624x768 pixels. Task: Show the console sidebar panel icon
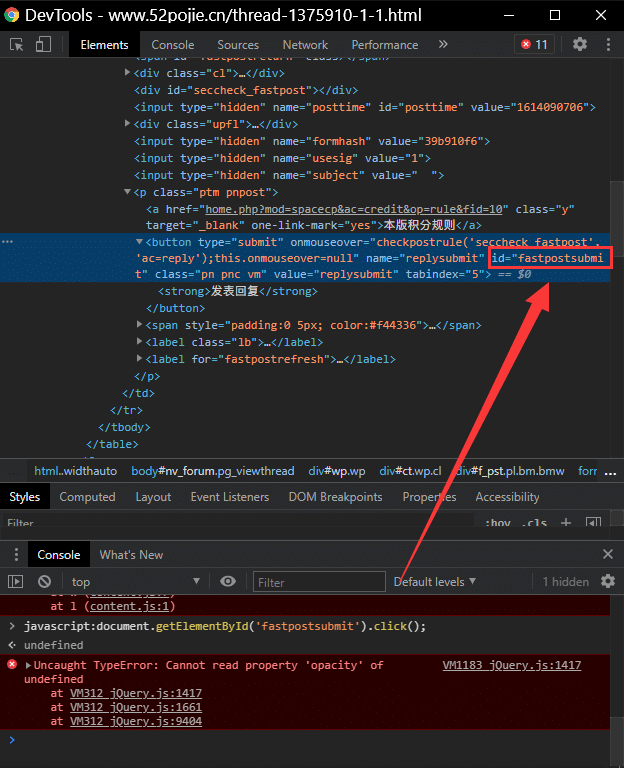pyautogui.click(x=15, y=581)
